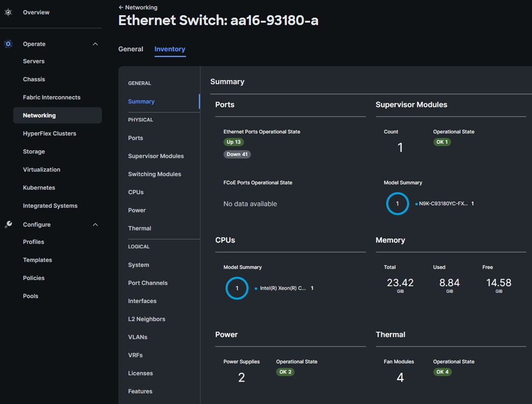Click the Intel(R) Xeon(R) legend entry
The image size is (532, 404).
[x=284, y=288]
